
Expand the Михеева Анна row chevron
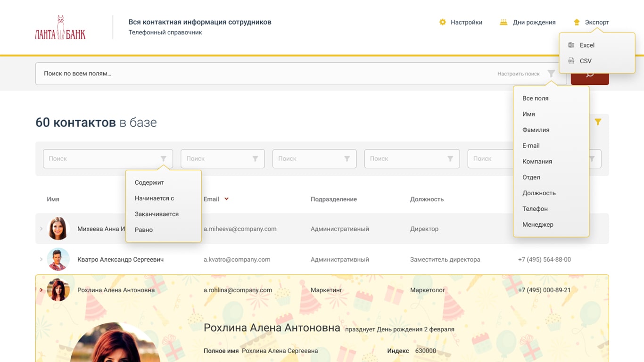coord(41,229)
